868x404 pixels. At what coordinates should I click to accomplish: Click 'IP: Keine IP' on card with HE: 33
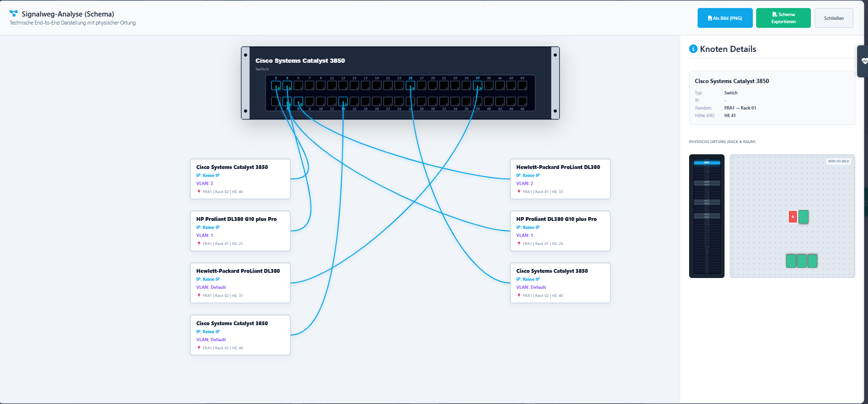528,176
